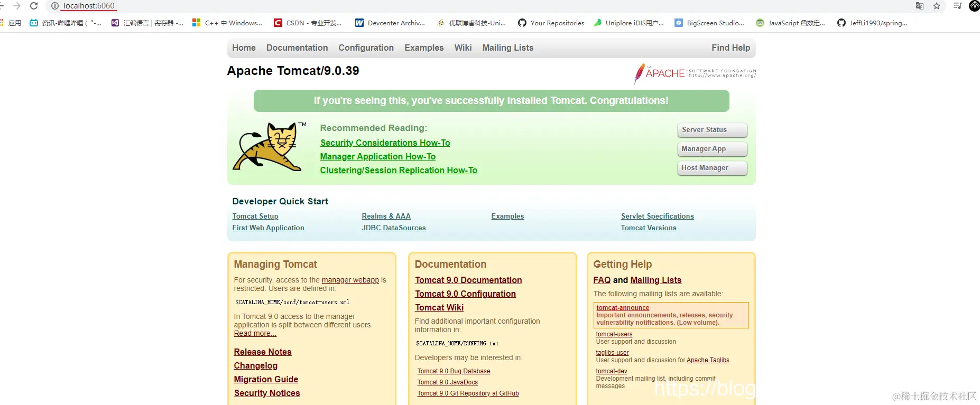Screen dimensions: 980x405
Task: Open Wiki in the navigation bar
Action: coord(463,48)
